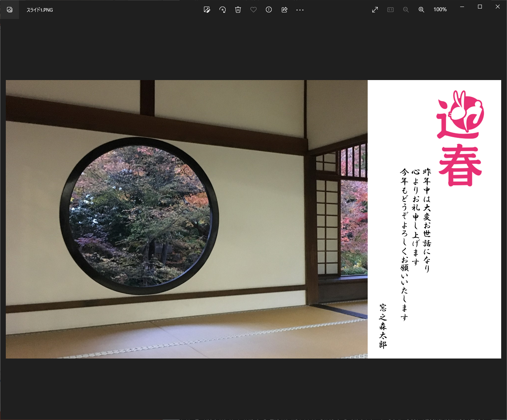Toggle favorite using the heart icon

pyautogui.click(x=253, y=10)
